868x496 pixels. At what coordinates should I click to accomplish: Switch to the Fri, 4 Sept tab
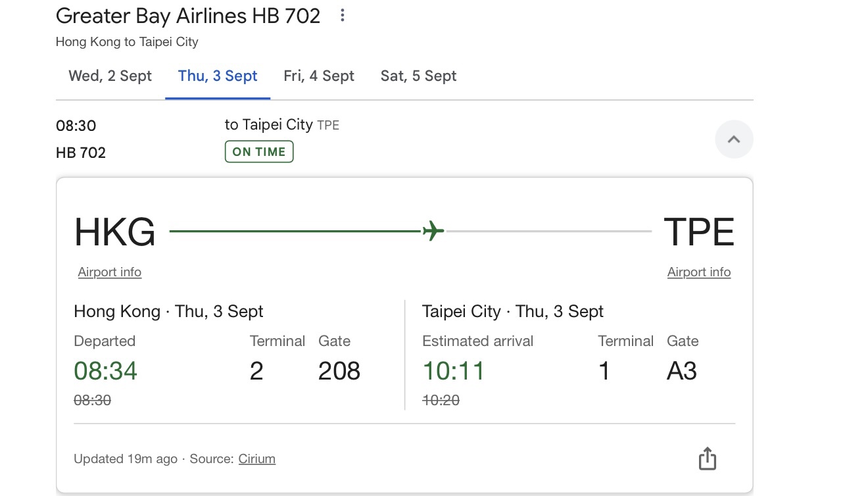(x=319, y=76)
